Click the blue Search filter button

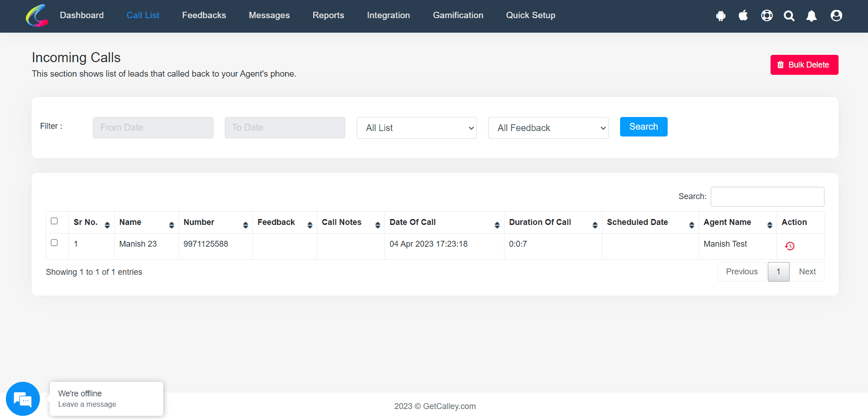click(x=644, y=127)
